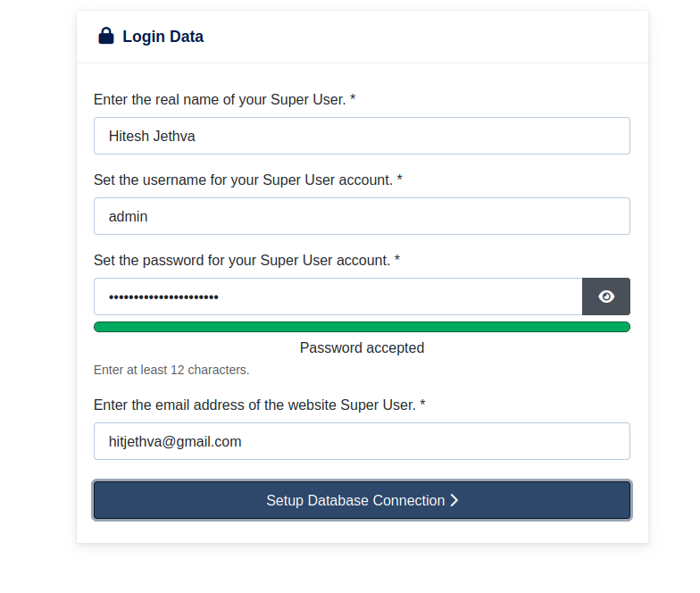700x593 pixels.
Task: Click the required asterisk after the username label
Action: point(399,180)
